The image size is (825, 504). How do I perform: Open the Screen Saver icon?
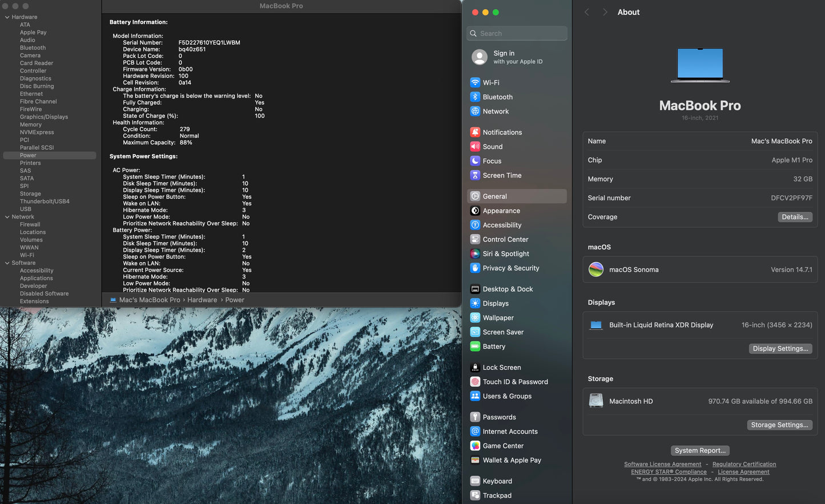tap(475, 332)
